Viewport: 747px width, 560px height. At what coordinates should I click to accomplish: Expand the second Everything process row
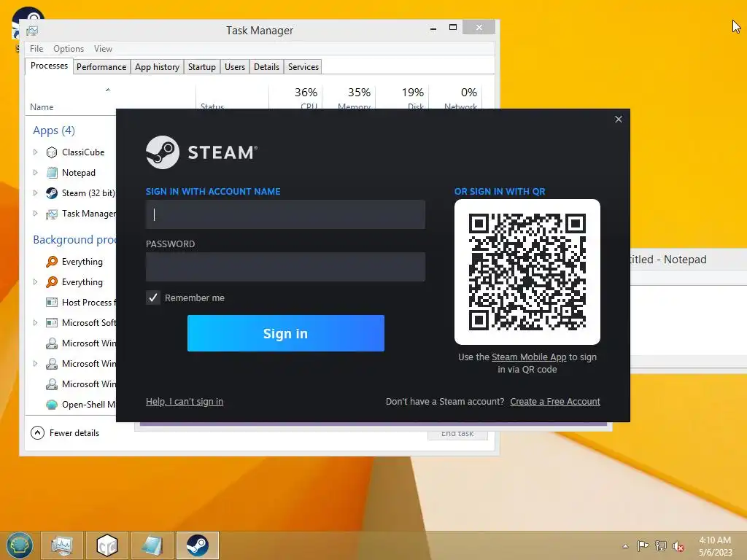point(35,282)
